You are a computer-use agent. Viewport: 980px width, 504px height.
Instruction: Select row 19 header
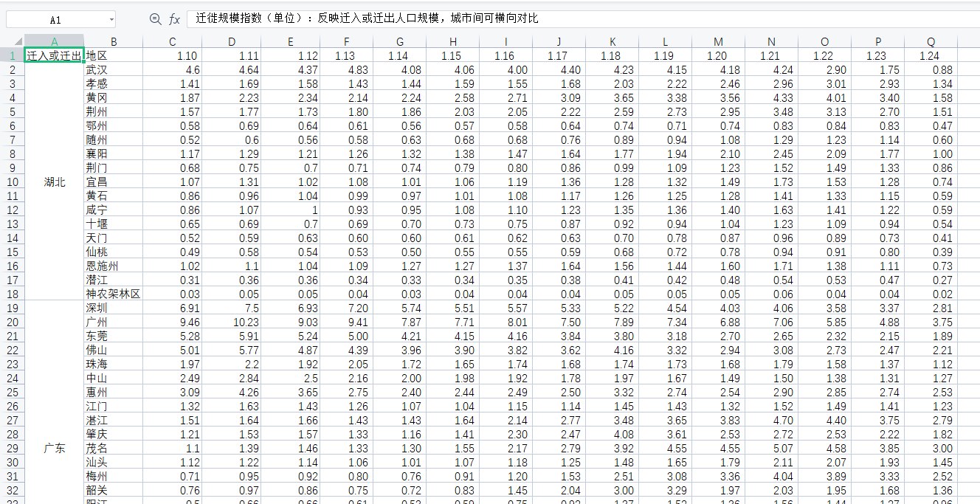click(x=12, y=308)
